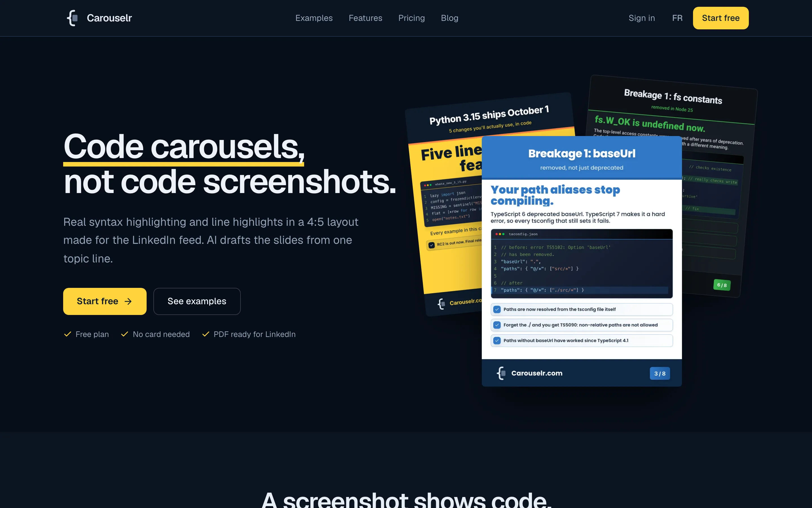Toggle checkbox for Paths without baseUrl item
The height and width of the screenshot is (508, 812).
click(497, 340)
